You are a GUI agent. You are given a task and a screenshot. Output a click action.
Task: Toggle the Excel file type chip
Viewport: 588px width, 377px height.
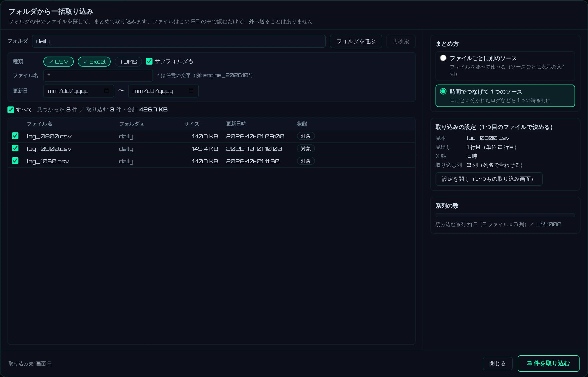94,62
